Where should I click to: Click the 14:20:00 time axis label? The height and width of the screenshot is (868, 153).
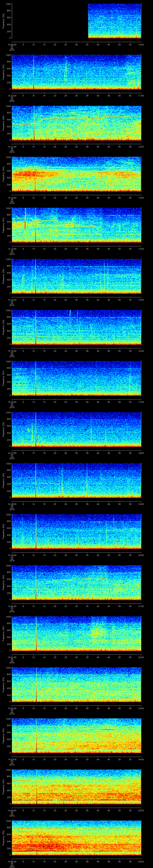click(12, 606)
